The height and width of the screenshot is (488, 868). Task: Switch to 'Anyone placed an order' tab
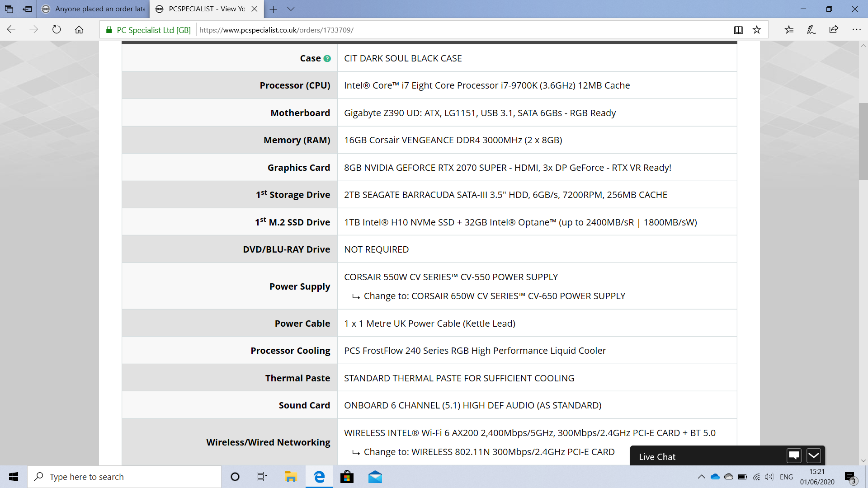(x=93, y=9)
